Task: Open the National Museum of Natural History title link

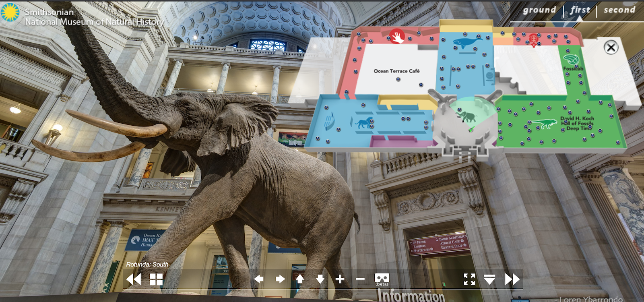Action: (95, 22)
